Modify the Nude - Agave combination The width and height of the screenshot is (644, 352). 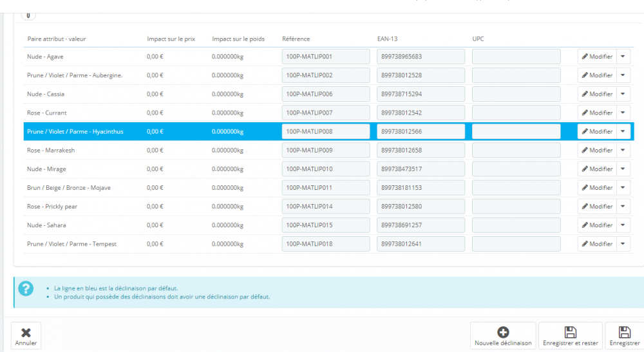point(597,57)
